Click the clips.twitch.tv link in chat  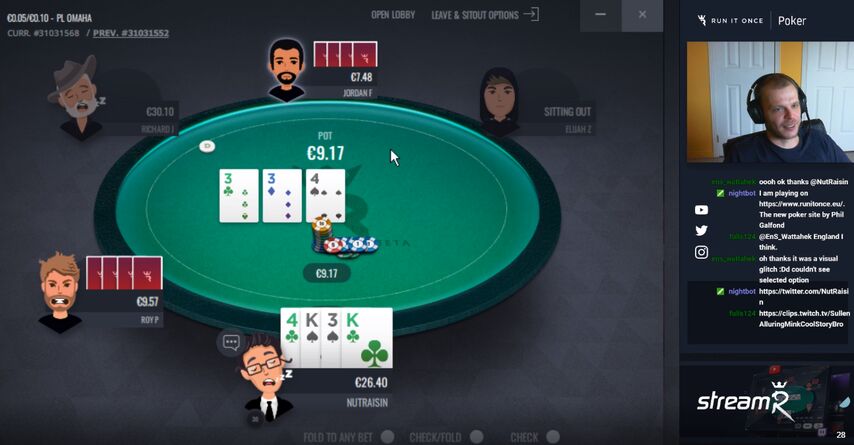point(804,318)
